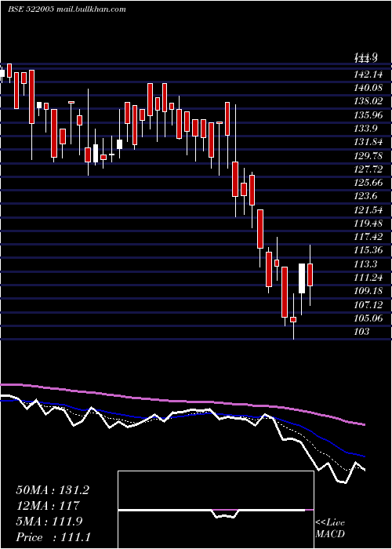Click the 113.3 price axis label

366,264
